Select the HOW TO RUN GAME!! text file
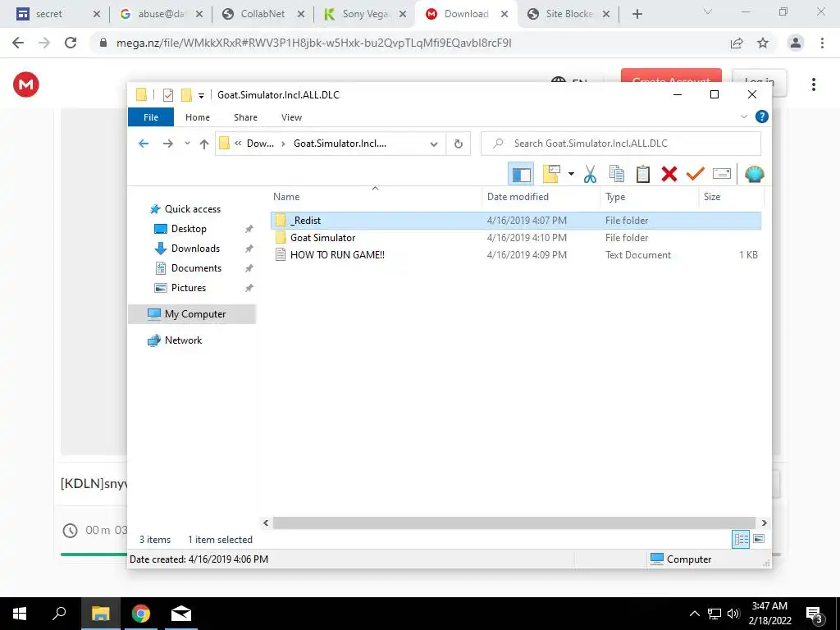840x630 pixels. click(516, 255)
